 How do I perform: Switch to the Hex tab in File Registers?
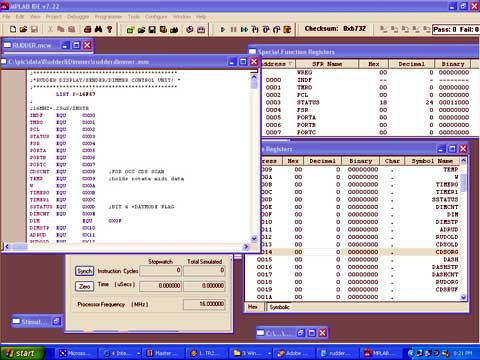(x=253, y=307)
